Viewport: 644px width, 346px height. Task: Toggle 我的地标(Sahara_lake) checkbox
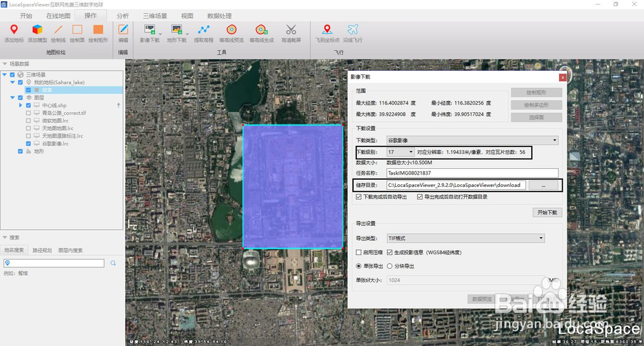20,82
